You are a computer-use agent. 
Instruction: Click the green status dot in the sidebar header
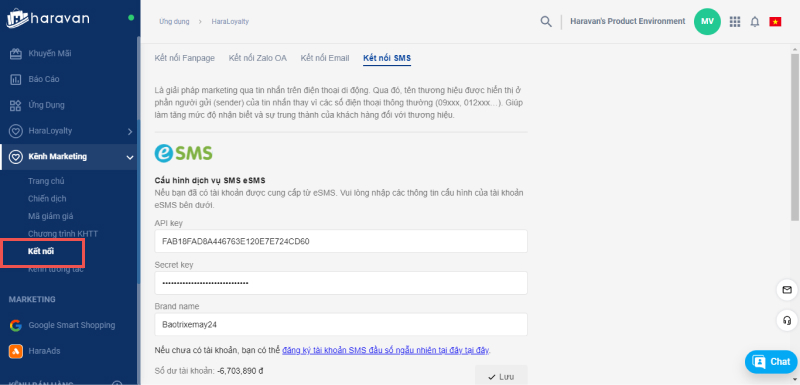[x=131, y=18]
